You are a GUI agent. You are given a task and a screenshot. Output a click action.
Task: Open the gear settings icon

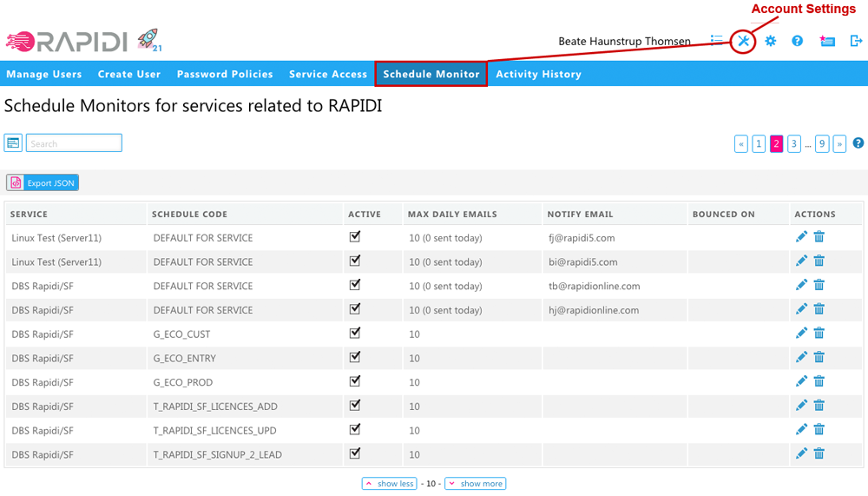coord(771,41)
